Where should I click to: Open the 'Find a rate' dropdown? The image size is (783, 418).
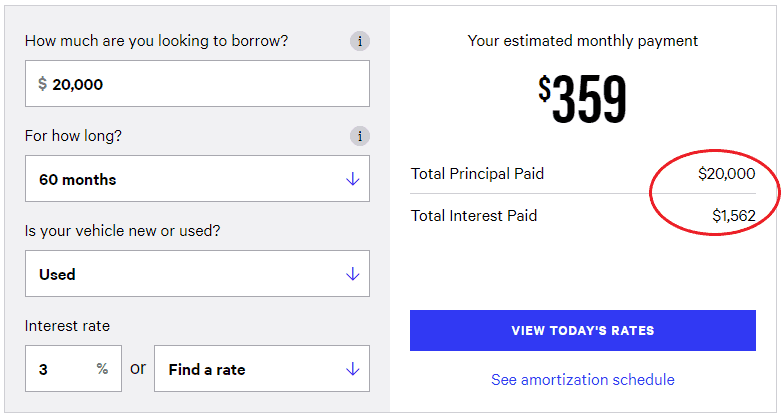[x=262, y=369]
